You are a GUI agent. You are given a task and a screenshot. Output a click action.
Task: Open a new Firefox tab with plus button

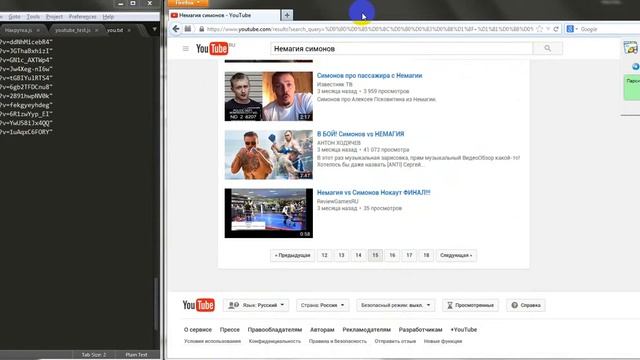(287, 15)
